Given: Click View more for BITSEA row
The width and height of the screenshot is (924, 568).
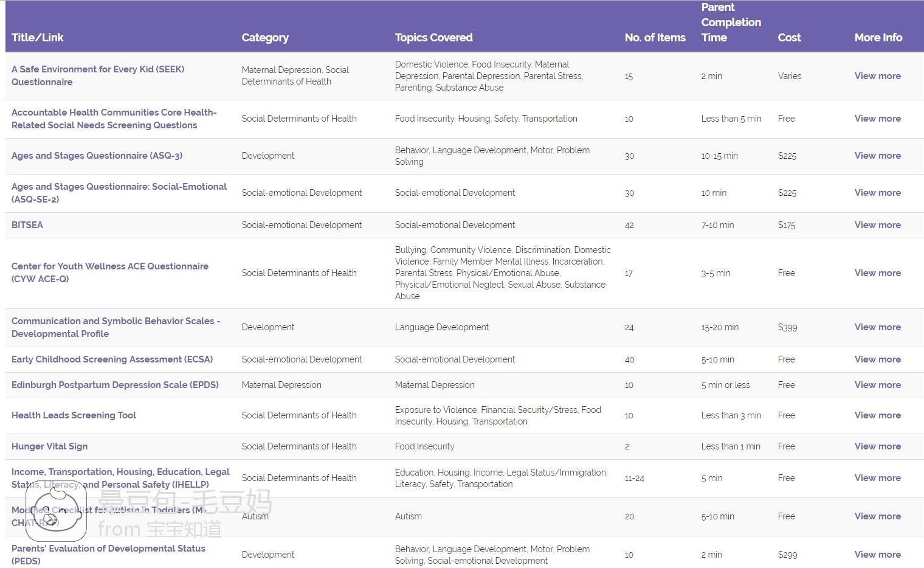Looking at the screenshot, I should [877, 225].
